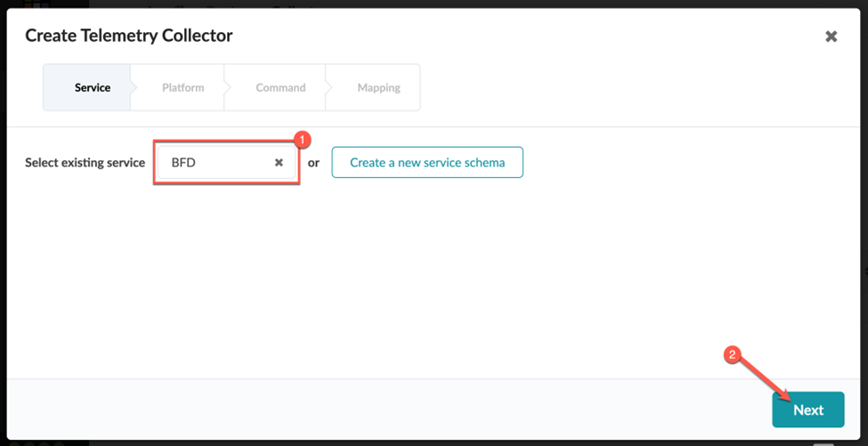Switch to the Platform step
Image resolution: width=868 pixels, height=446 pixels.
183,87
